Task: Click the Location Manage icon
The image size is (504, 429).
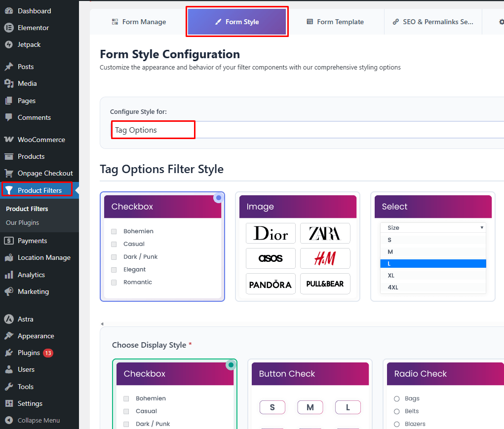Action: pos(9,257)
